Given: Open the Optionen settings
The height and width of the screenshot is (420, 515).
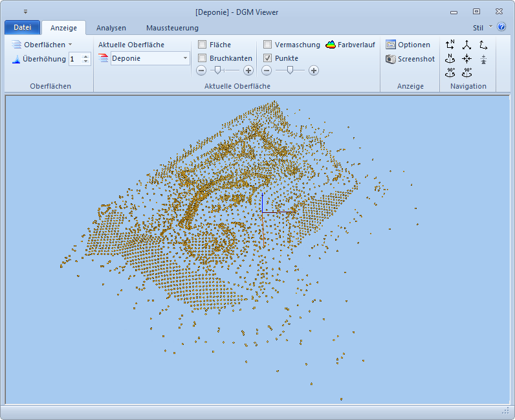Looking at the screenshot, I should 408,45.
